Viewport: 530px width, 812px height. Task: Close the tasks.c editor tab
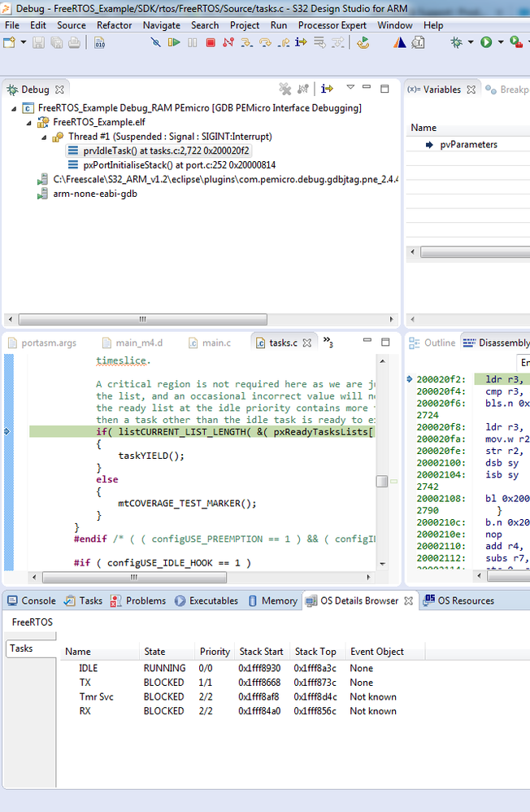[307, 343]
